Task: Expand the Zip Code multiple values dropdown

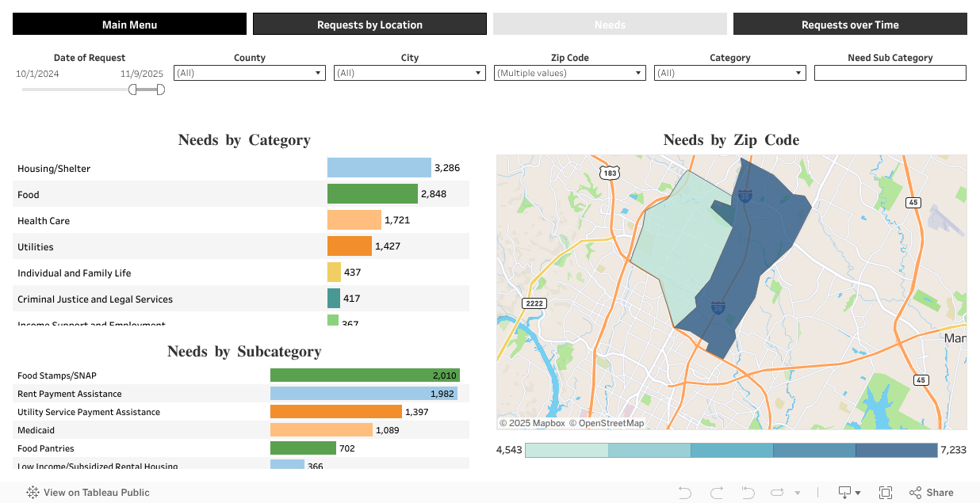Action: coord(569,73)
